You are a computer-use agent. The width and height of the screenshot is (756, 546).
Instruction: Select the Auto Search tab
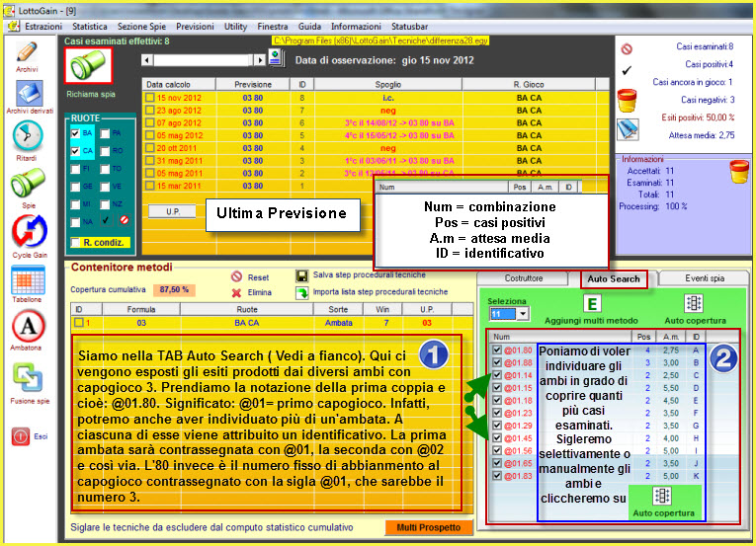[614, 279]
